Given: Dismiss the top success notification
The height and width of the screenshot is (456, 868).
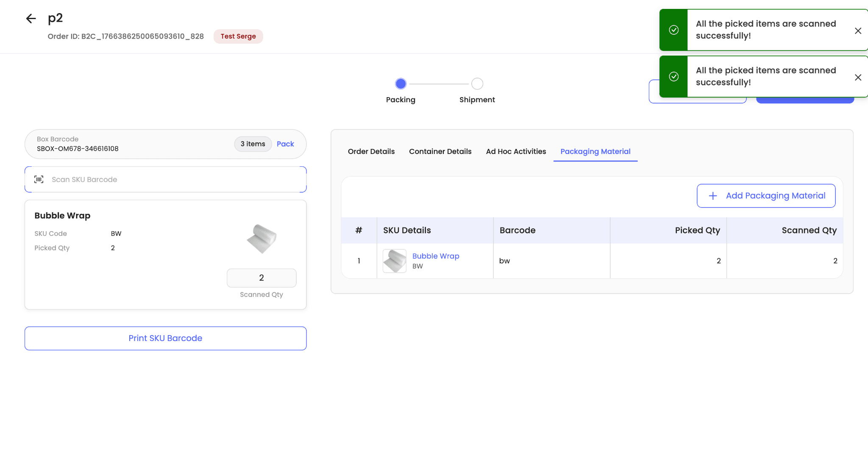Looking at the screenshot, I should tap(858, 31).
